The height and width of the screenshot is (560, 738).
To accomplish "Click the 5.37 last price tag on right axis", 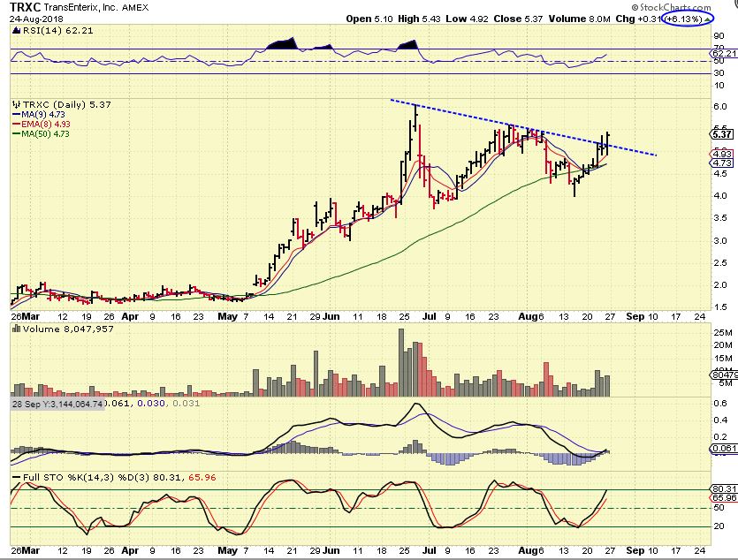I will click(x=722, y=134).
